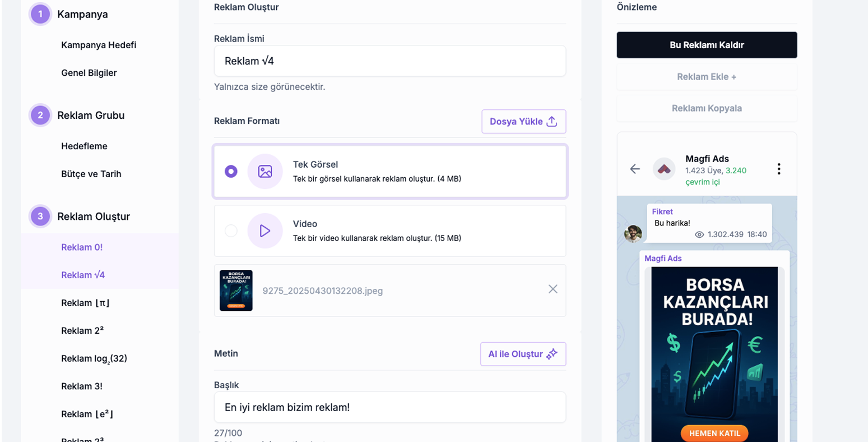This screenshot has height=442, width=868.
Task: Click the Bu harika! message text
Action: [x=672, y=223]
